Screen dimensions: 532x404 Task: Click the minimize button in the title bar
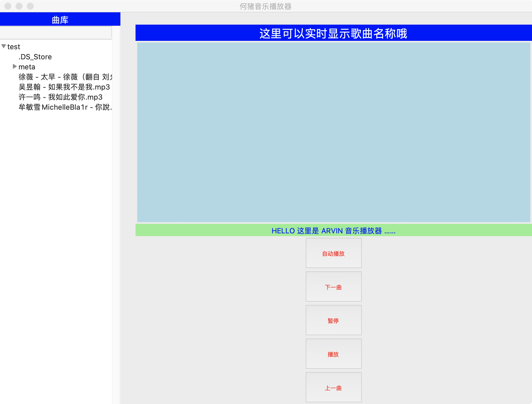click(x=19, y=6)
